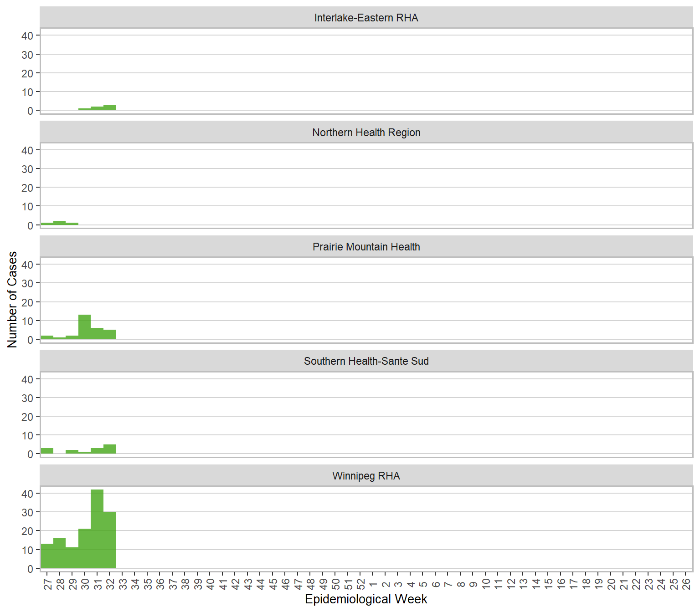Select the Interlake-Eastern RHA week 32 bar
Screen dimensions: 700x612
pyautogui.click(x=109, y=108)
